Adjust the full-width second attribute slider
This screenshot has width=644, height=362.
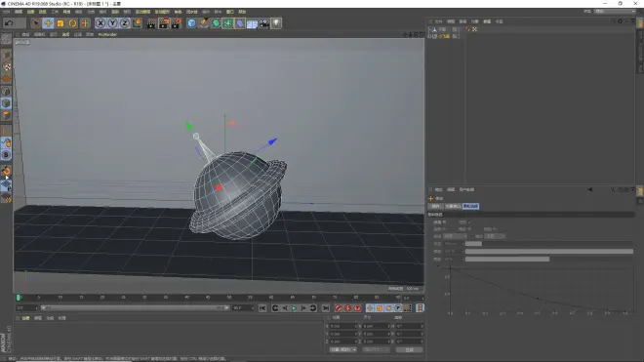pyautogui.click(x=549, y=252)
